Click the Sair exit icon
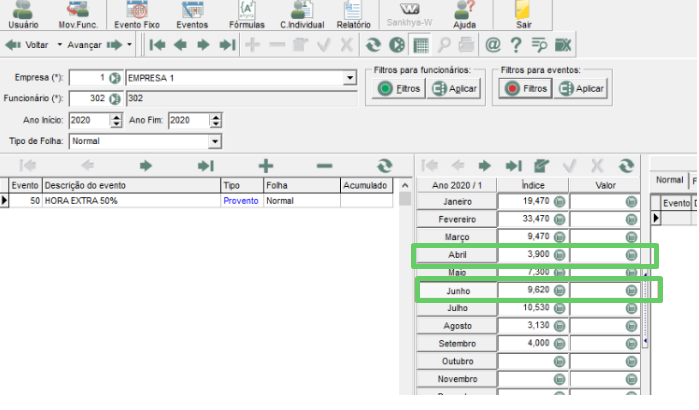Image resolution: width=699 pixels, height=410 pixels. coord(524,15)
